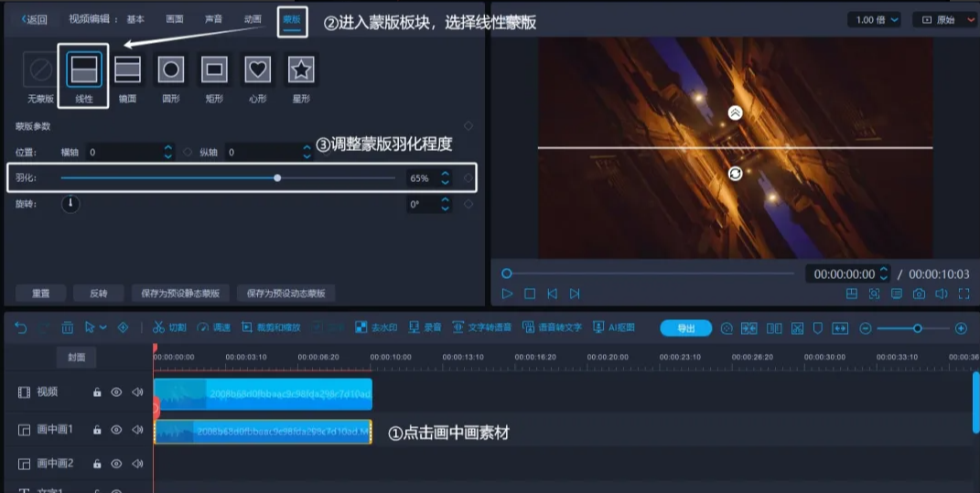Select the heart (心形) mask shape
This screenshot has width=980, height=493.
(x=257, y=70)
